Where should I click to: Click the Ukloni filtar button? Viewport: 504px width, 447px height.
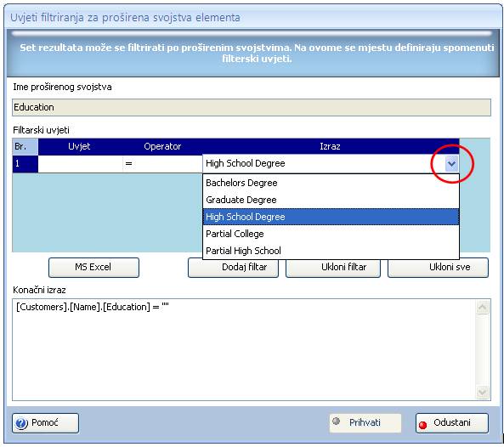tap(333, 268)
